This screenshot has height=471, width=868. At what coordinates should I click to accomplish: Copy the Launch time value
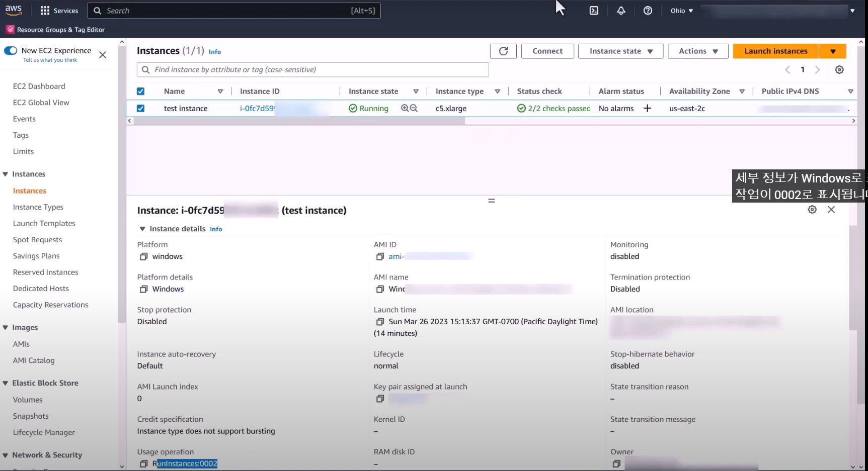tap(380, 322)
